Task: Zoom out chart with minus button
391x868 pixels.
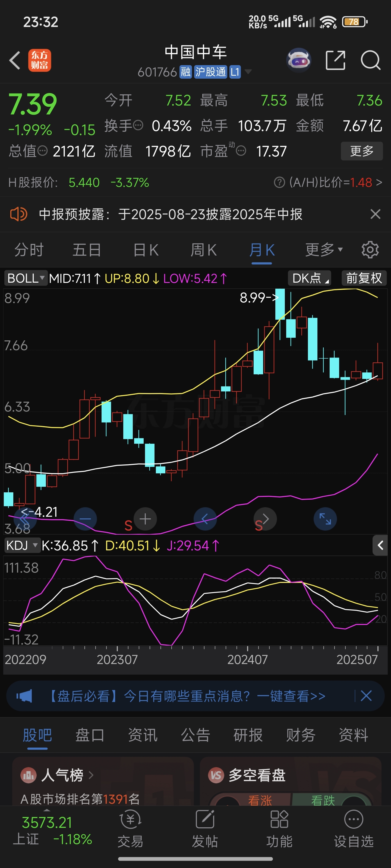Action: pyautogui.click(x=85, y=519)
